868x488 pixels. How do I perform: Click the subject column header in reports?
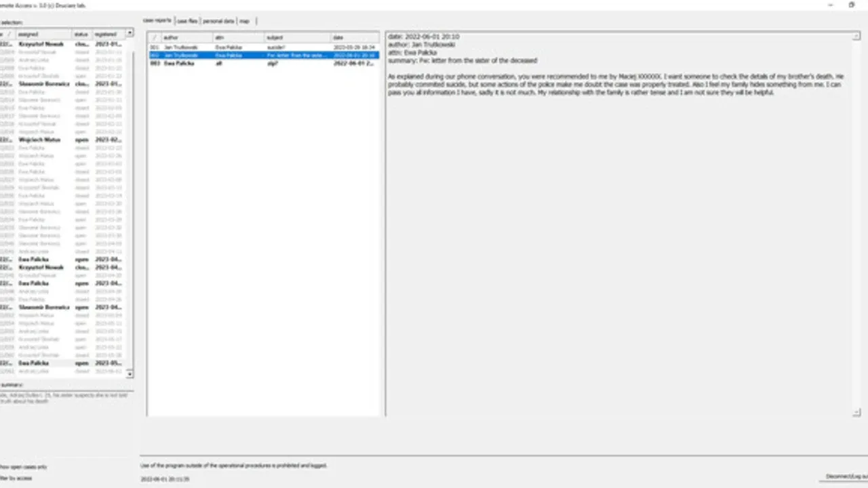point(297,37)
